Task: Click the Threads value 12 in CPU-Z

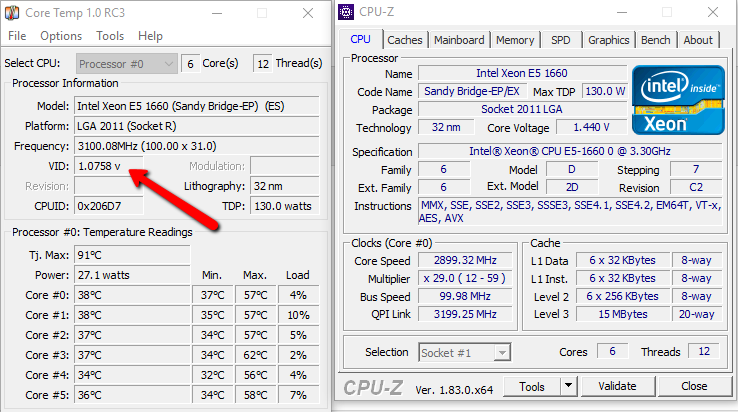Action: click(x=704, y=351)
